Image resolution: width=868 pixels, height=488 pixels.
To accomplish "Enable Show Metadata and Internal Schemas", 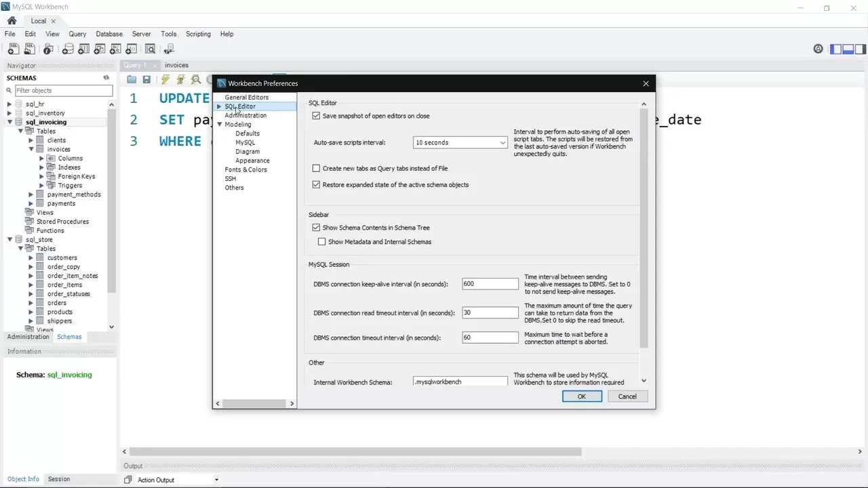I will pyautogui.click(x=321, y=241).
